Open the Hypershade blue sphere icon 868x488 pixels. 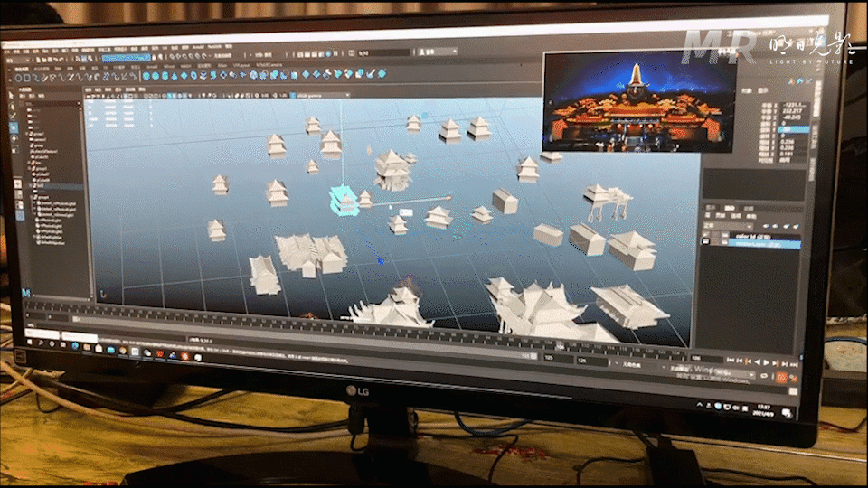328,53
